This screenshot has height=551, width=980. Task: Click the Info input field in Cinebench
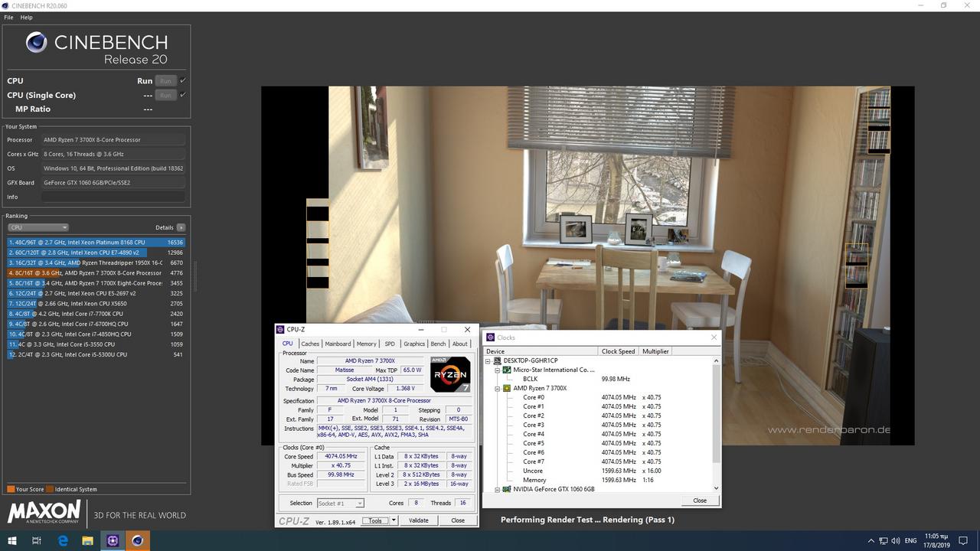pyautogui.click(x=113, y=197)
